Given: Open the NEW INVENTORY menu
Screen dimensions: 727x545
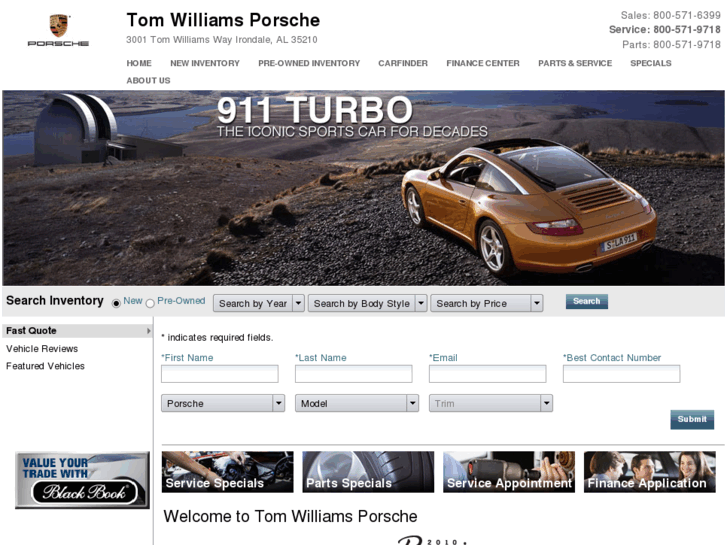Looking at the screenshot, I should click(205, 63).
